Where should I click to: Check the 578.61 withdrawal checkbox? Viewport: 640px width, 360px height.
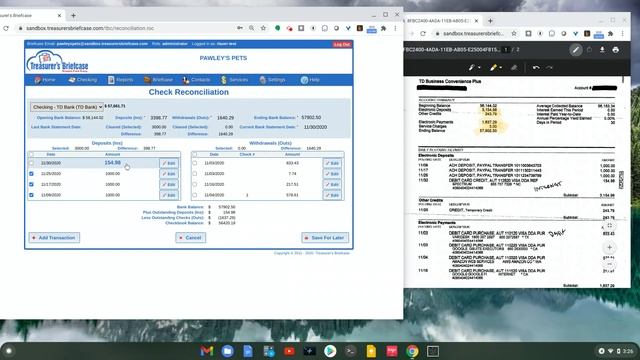(195, 195)
